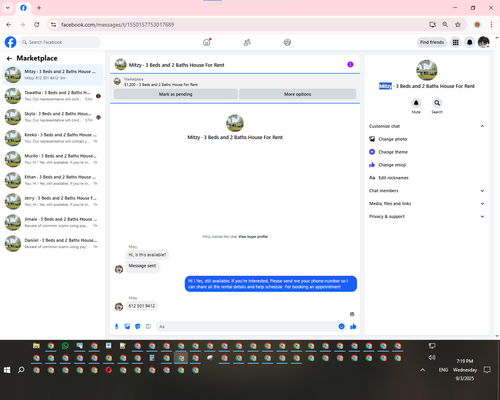The image size is (500, 400).
Task: Open the Friends icon in top navigation
Action: [x=247, y=42]
